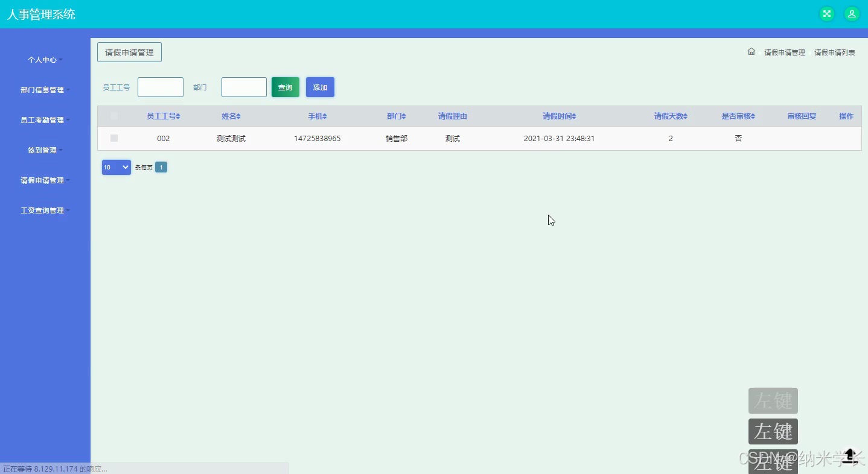Click the 人事管理系统 title
Screen dimensions: 868x474
[x=41, y=14]
